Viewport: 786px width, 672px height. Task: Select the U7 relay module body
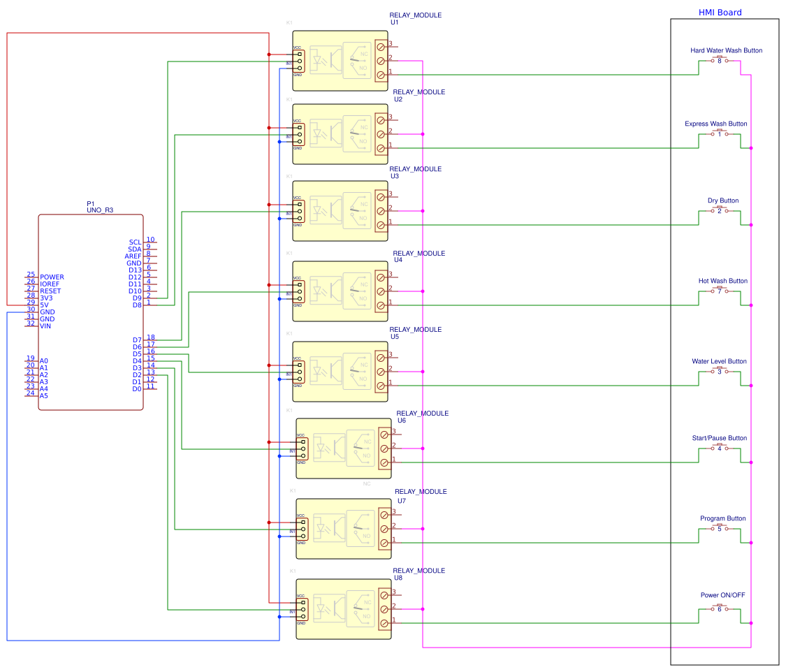point(343,529)
